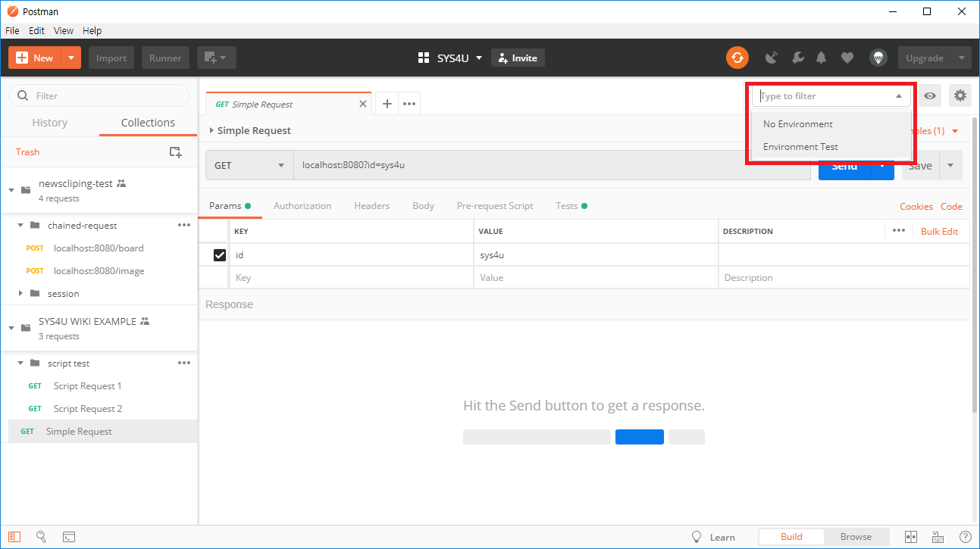Screen dimensions: 980x549
Task: Open Manage Environments gear icon
Action: click(960, 96)
